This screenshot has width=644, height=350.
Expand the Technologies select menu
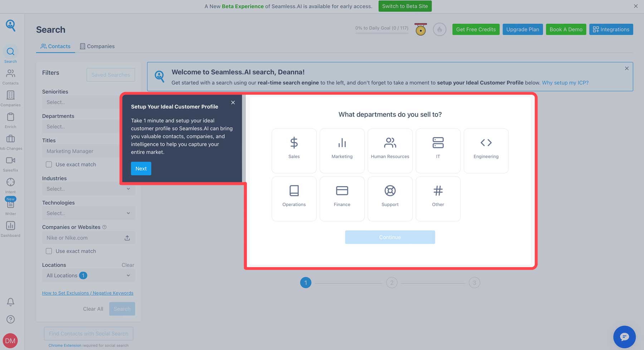[88, 213]
